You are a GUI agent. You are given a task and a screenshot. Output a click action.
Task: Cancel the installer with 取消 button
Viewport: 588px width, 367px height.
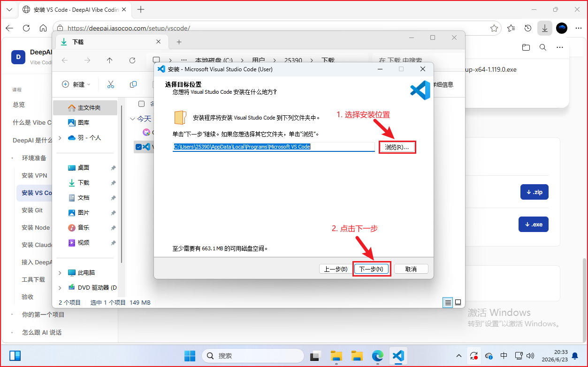coord(411,269)
